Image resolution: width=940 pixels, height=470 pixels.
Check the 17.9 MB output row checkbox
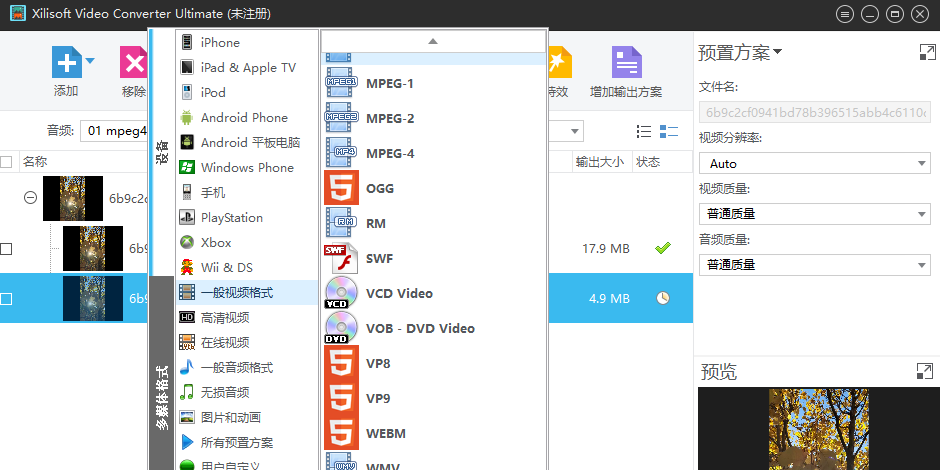6,248
